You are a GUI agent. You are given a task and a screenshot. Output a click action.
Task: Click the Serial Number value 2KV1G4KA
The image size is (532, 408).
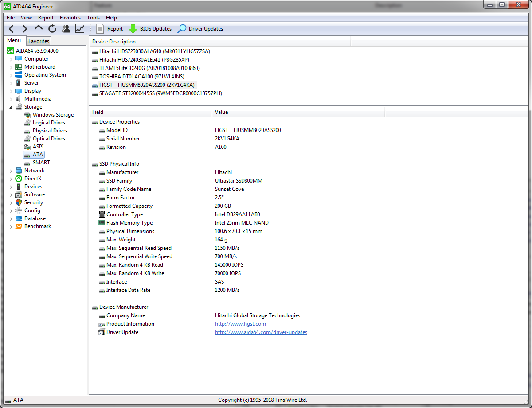coord(227,139)
